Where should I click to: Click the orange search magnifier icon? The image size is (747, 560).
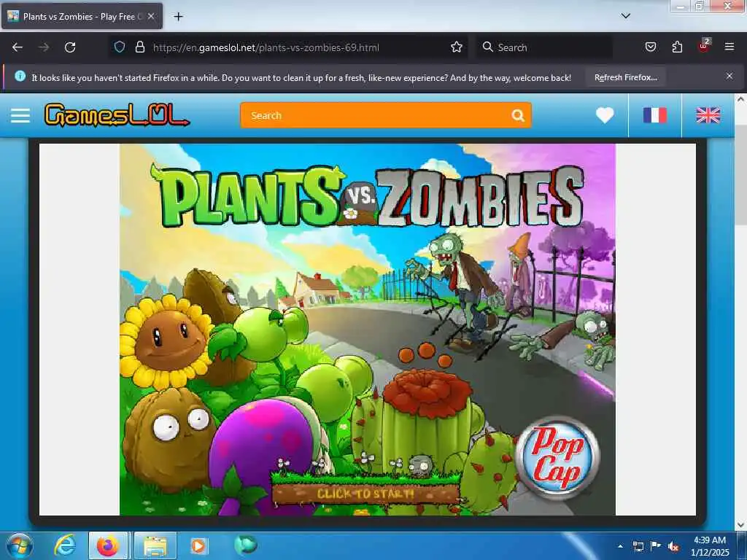(518, 115)
